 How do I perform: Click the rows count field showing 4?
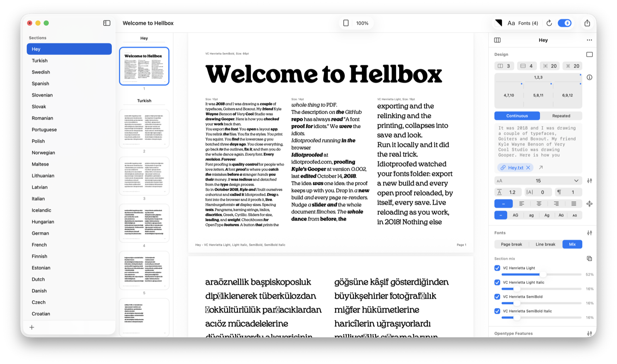527,66
